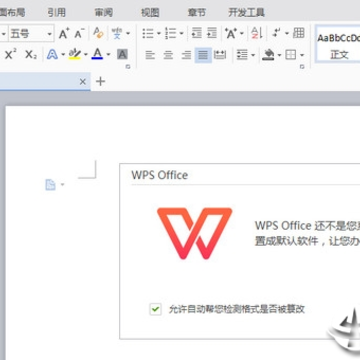Click the phonetic guide 文 icon
Viewport: 360px width, 360px height.
pyautogui.click(x=117, y=33)
